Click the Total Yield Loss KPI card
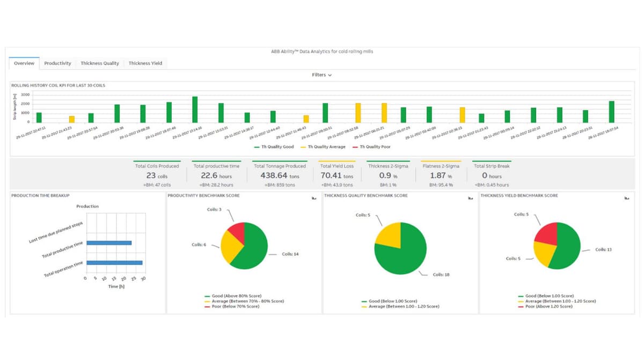 point(337,175)
